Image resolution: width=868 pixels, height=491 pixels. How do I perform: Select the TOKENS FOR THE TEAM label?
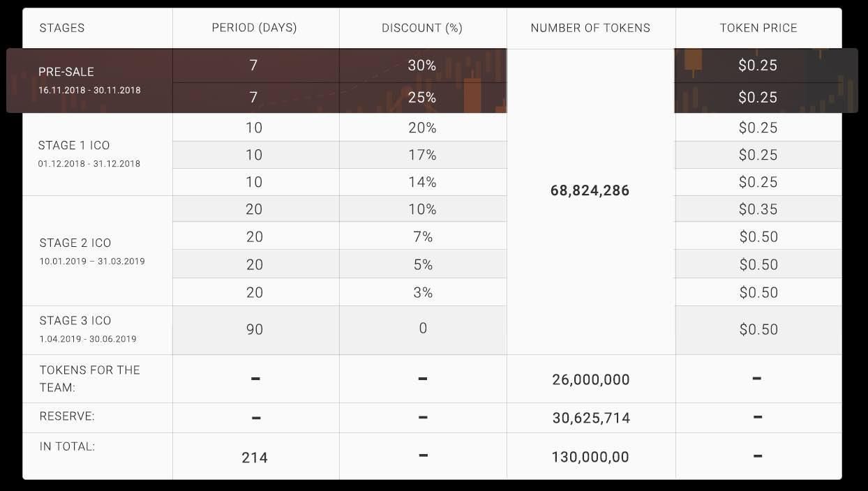(89, 378)
